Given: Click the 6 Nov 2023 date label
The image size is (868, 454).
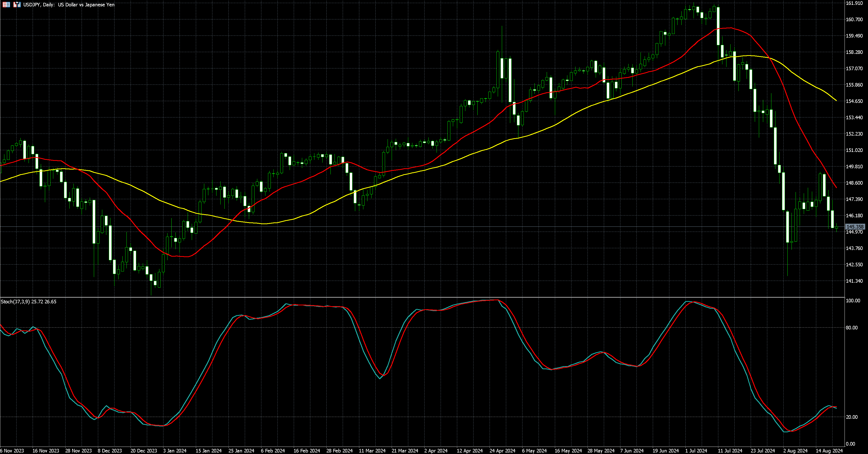Looking at the screenshot, I should click(12, 451).
